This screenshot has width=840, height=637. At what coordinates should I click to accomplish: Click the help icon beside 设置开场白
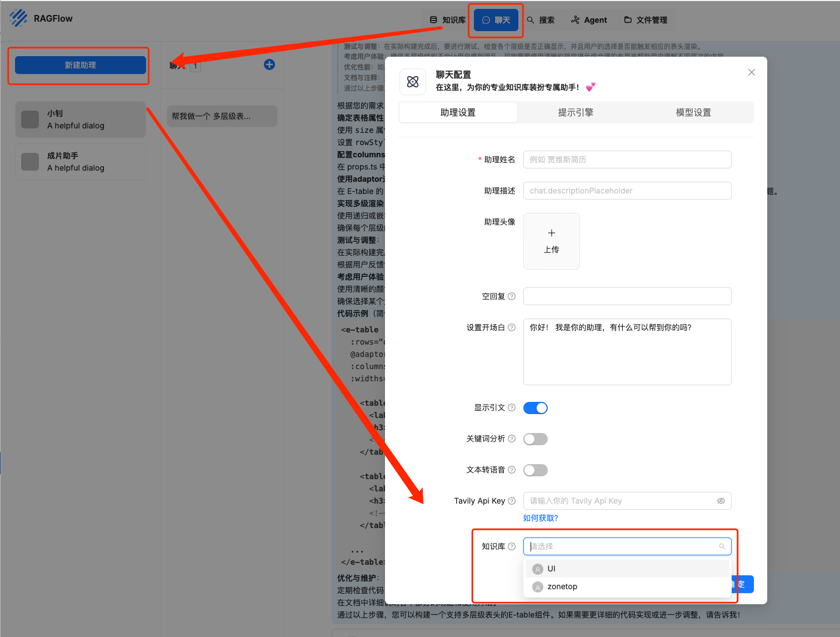[x=512, y=327]
